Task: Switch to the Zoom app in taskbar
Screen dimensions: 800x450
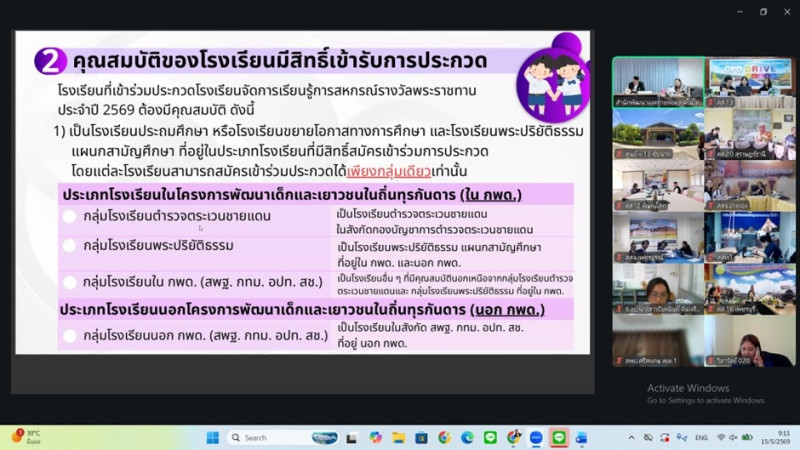Action: (536, 438)
